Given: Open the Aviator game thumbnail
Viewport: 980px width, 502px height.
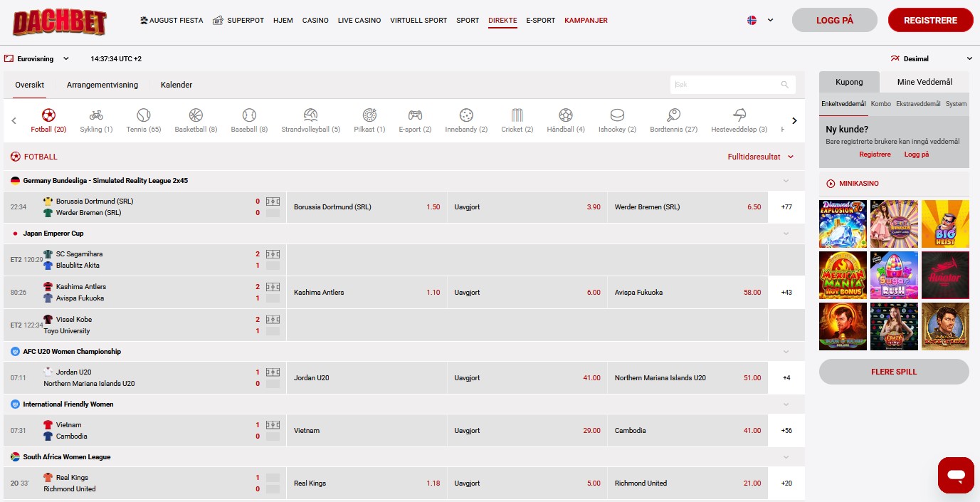Looking at the screenshot, I should pos(945,275).
